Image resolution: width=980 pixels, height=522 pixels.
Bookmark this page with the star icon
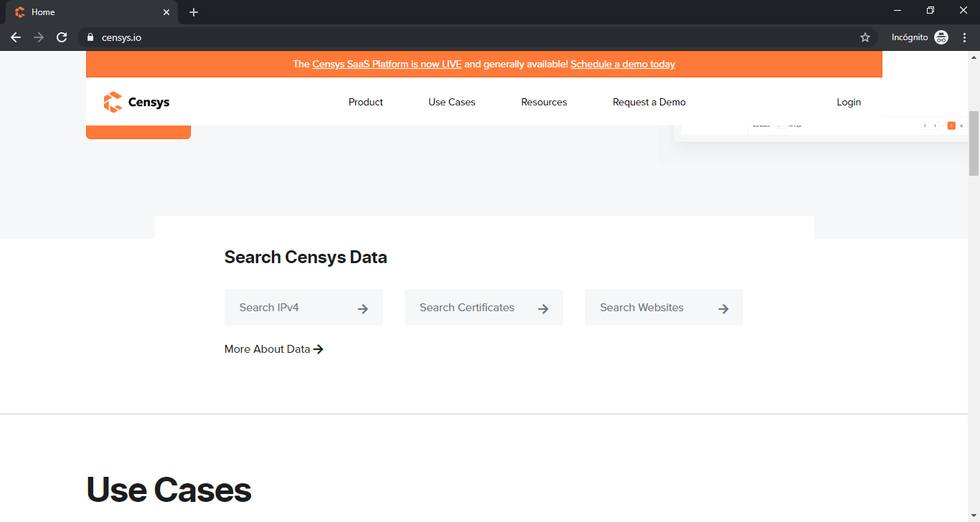(865, 37)
